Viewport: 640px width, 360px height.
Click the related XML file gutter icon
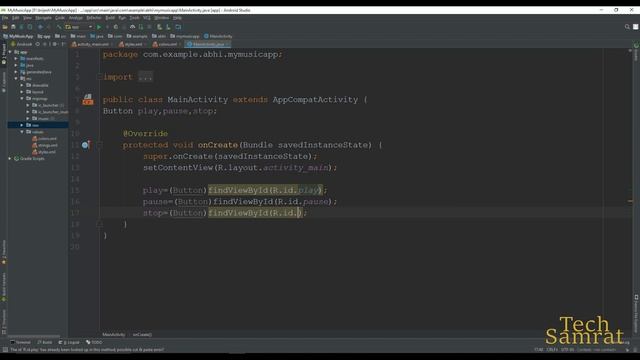point(88,99)
